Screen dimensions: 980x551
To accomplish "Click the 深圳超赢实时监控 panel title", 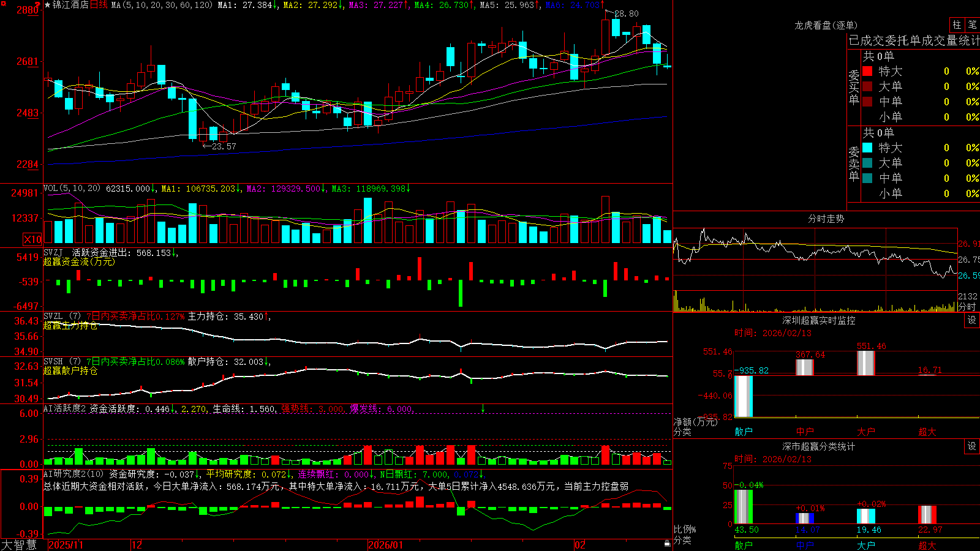I will click(818, 320).
